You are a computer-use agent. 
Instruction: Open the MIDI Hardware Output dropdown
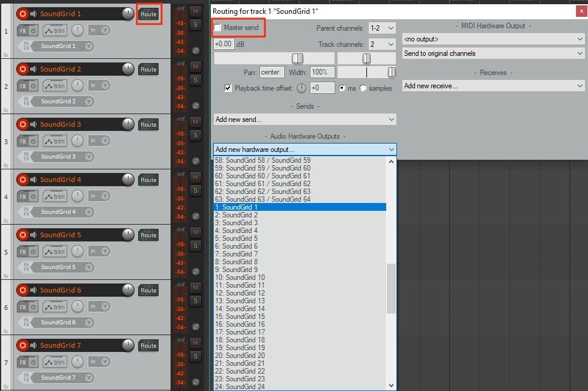pyautogui.click(x=493, y=38)
